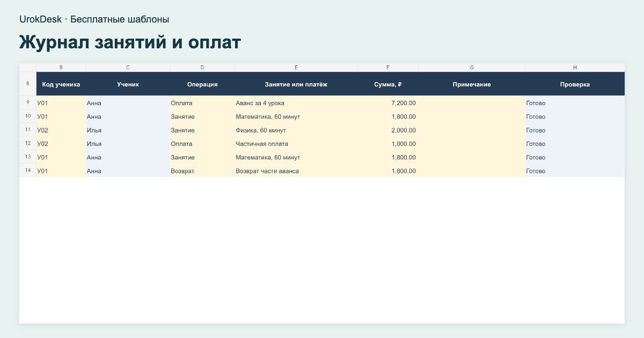Select the "Занятие" cell in row 13
644x338 pixels.
pos(202,157)
